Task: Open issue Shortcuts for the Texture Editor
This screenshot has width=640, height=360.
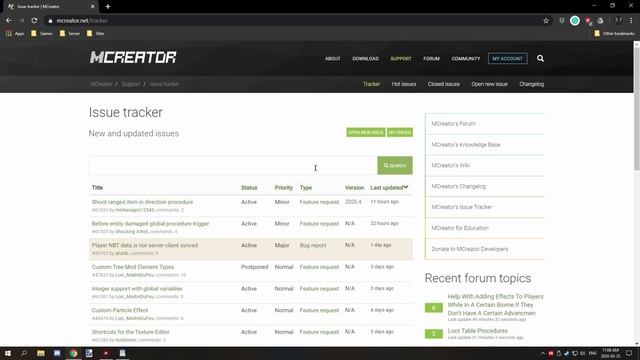Action: tap(130, 332)
